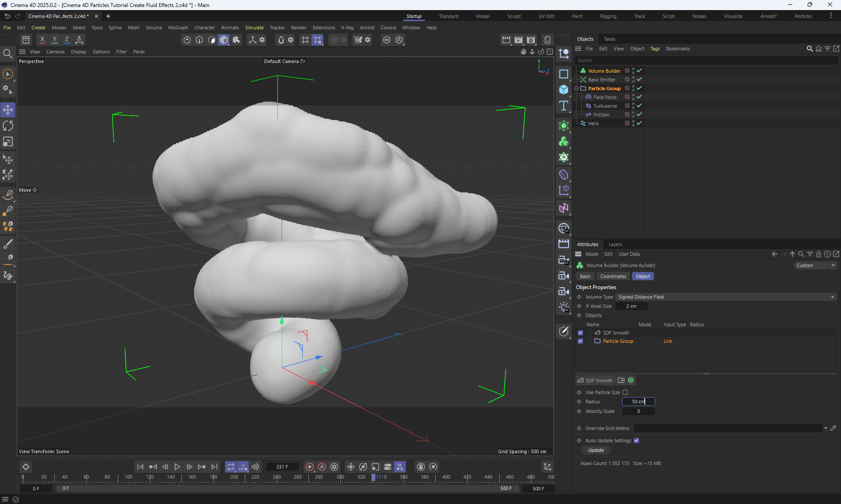Click the Text spline tool icon

point(564,106)
